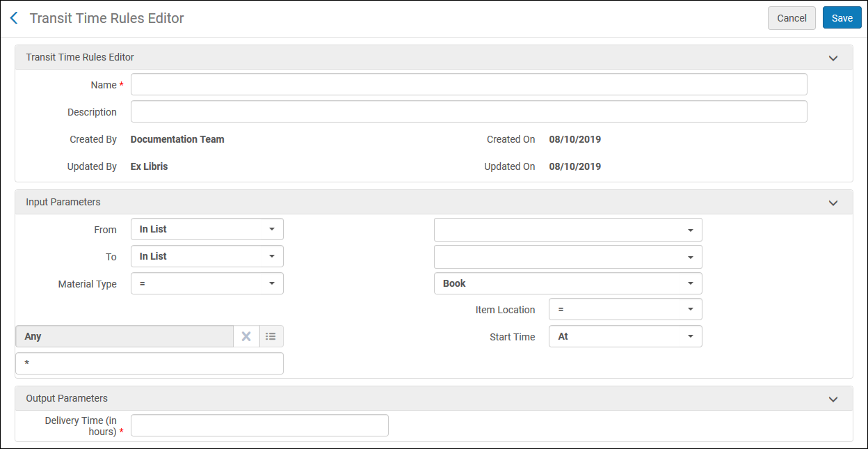The image size is (868, 449).
Task: Collapse the Input Parameters section
Action: pos(833,203)
